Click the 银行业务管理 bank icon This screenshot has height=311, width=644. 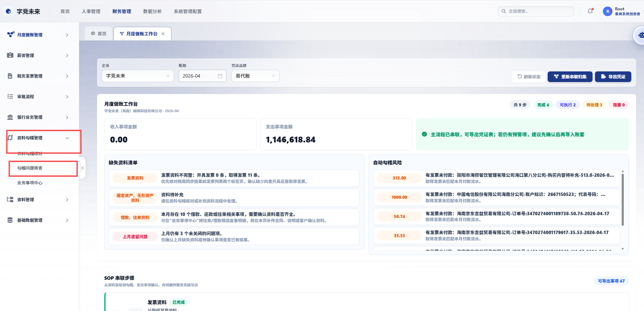click(10, 117)
